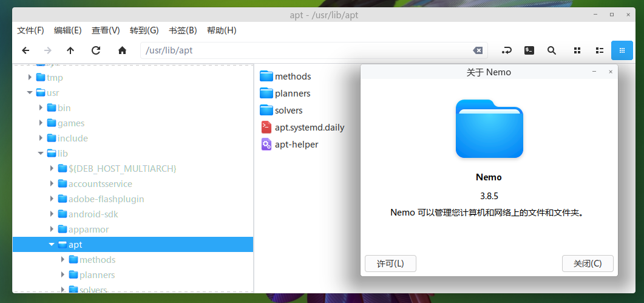Click the 关闭(C) button in About dialog
This screenshot has width=644, height=303.
point(588,264)
